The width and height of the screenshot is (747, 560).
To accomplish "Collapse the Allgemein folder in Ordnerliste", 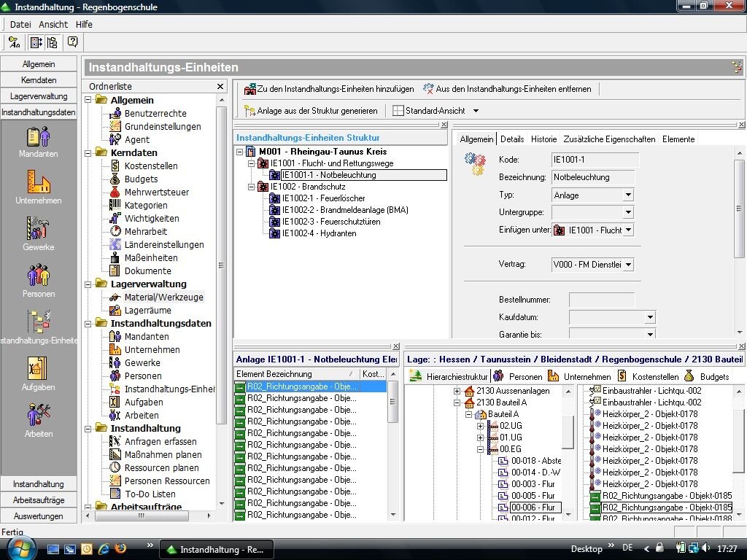I will pyautogui.click(x=88, y=100).
